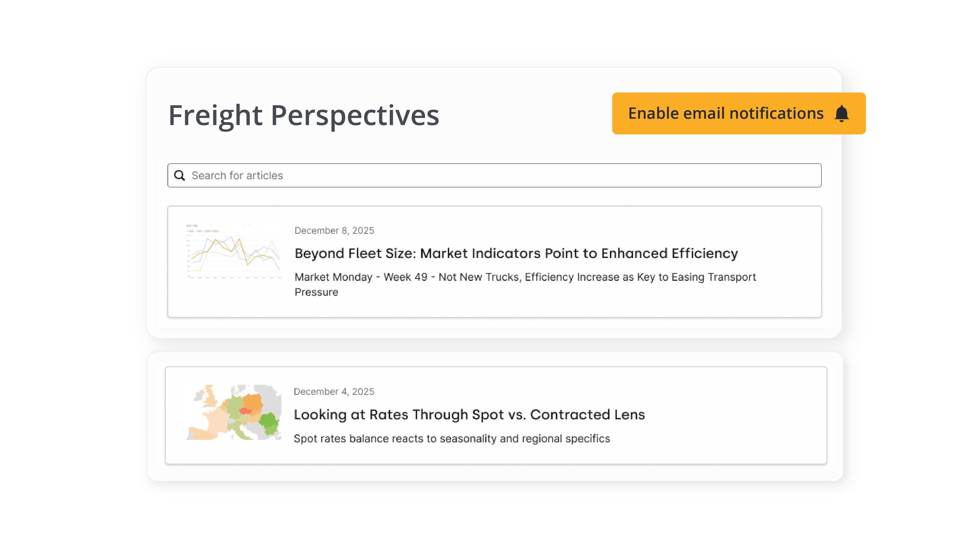Select the December 4, 2025 date label
Screen dimensions: 980x551
click(334, 391)
